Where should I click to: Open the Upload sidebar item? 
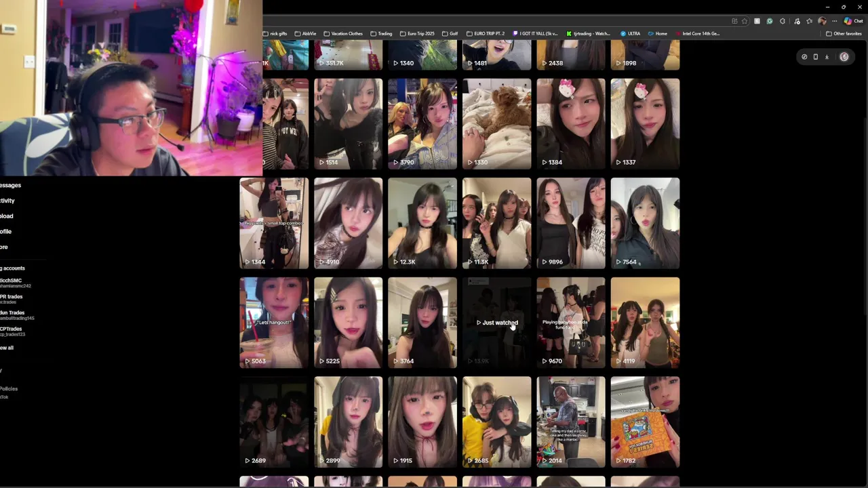(x=7, y=216)
